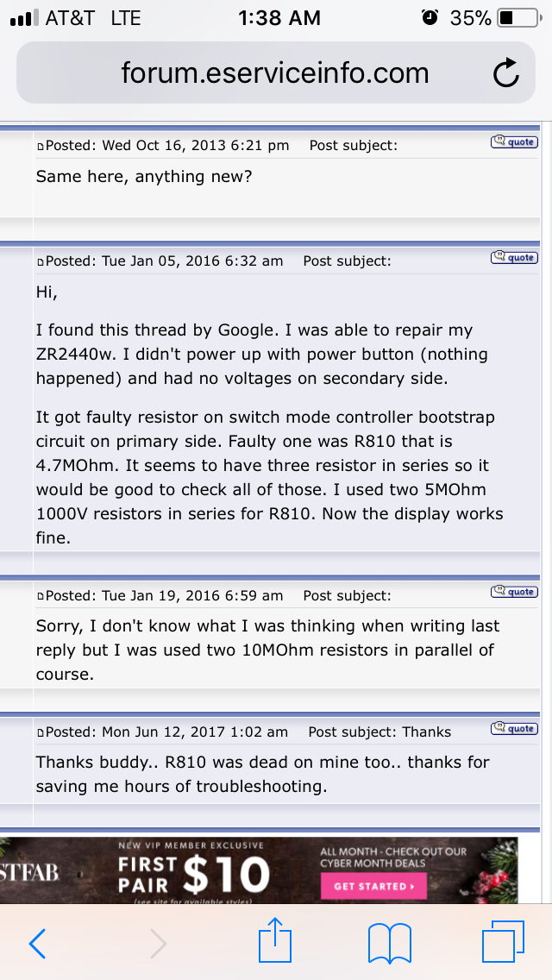This screenshot has width=552, height=980.
Task: Tap the forward arrow in Safari toolbar
Action: pos(158,944)
